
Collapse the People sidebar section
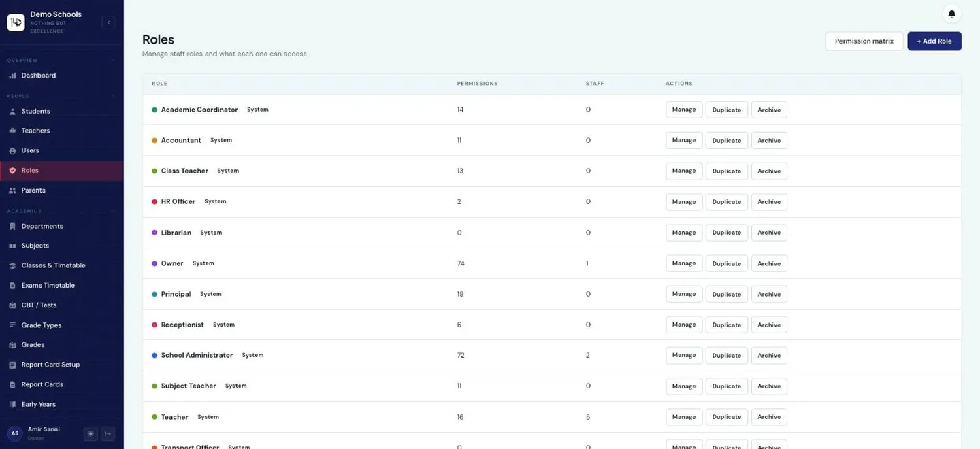coord(113,96)
